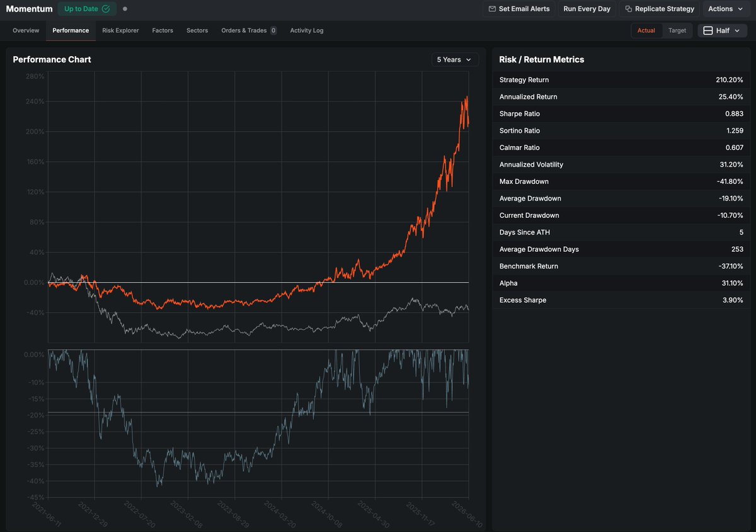Screen dimensions: 756x532
Task: Click the 0 badge on Orders & Trades
Action: coord(273,30)
